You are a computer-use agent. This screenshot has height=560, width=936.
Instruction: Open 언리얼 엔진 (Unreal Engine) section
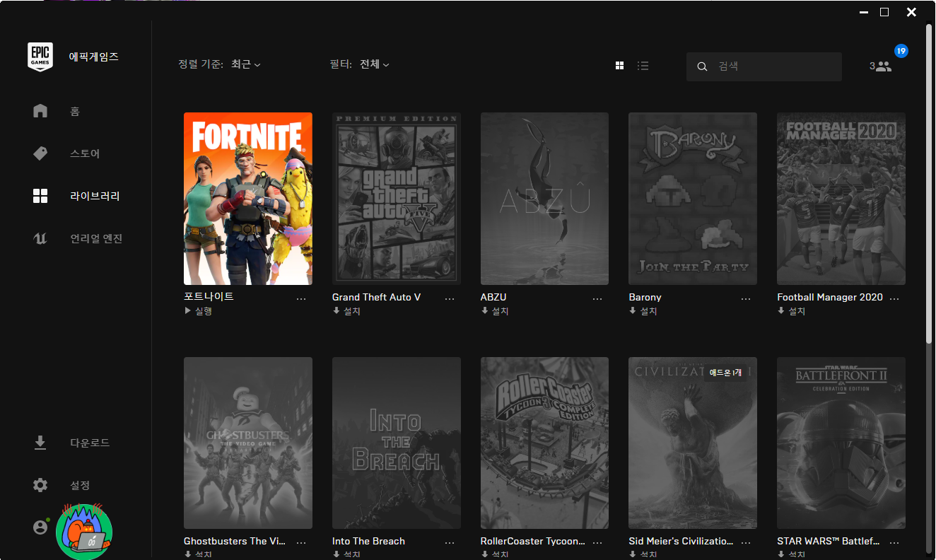pos(96,238)
